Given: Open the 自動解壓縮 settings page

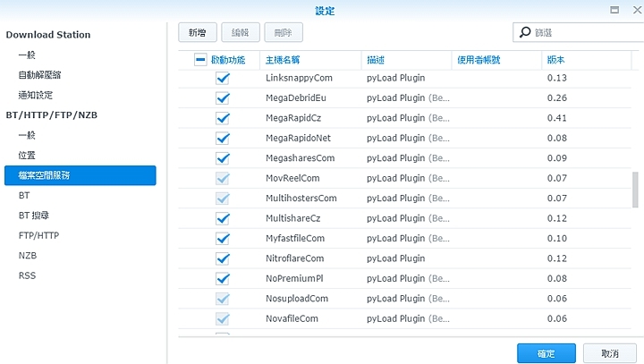Looking at the screenshot, I should pos(40,75).
